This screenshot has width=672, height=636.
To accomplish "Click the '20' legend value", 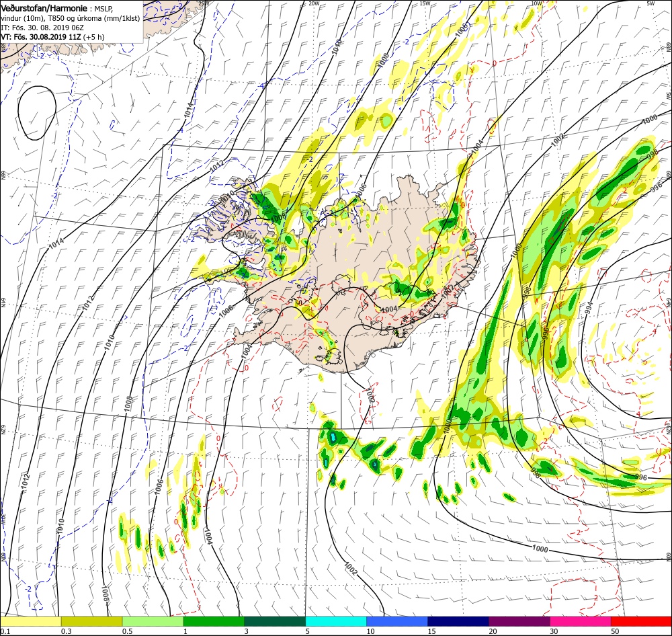I will click(493, 631).
